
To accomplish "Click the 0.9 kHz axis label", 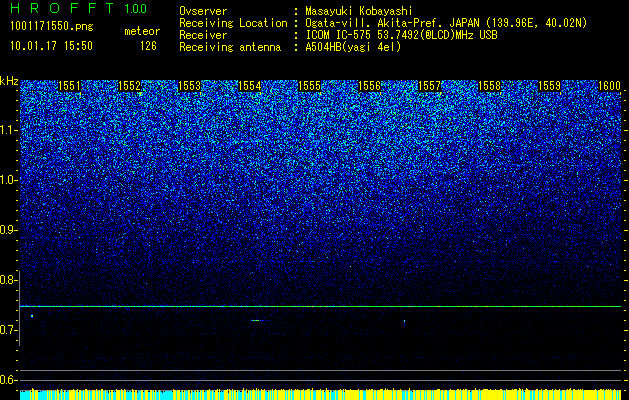I will tap(8, 230).
